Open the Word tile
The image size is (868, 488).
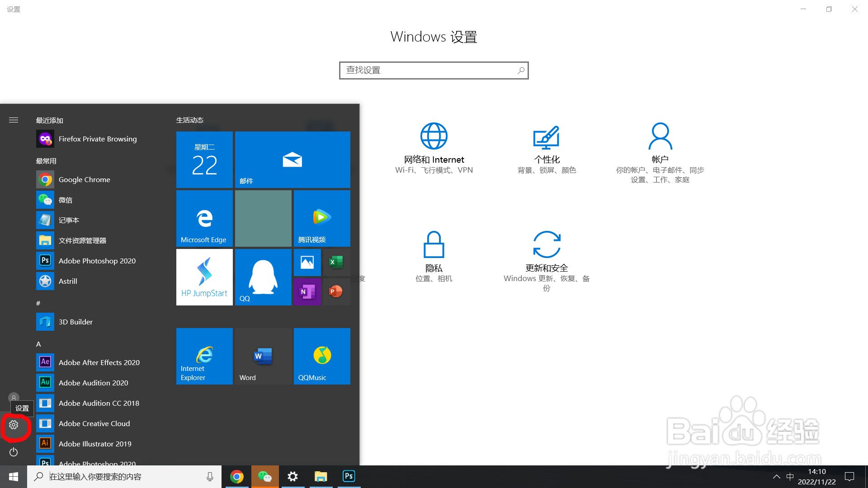(x=263, y=356)
